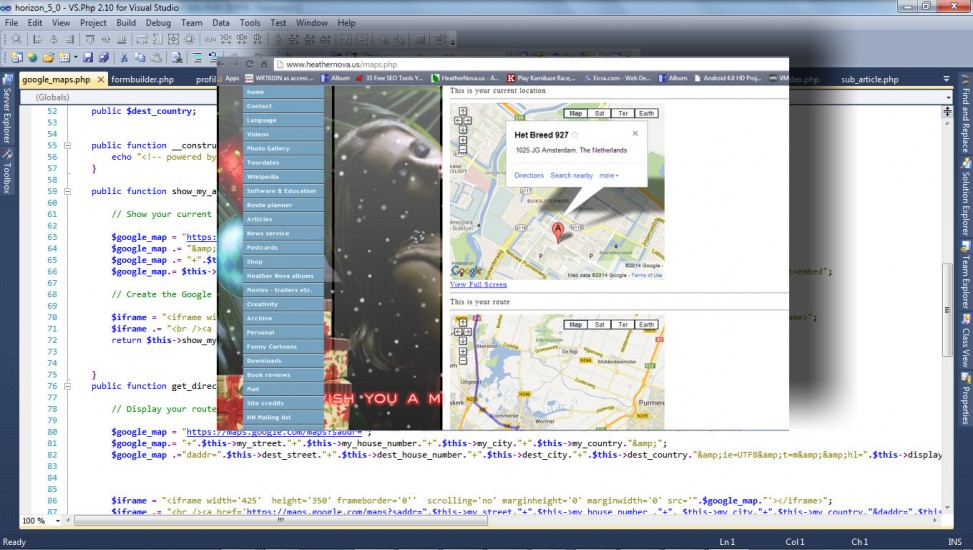Image resolution: width=973 pixels, height=550 pixels.
Task: Open the Debug menu
Action: (x=157, y=22)
